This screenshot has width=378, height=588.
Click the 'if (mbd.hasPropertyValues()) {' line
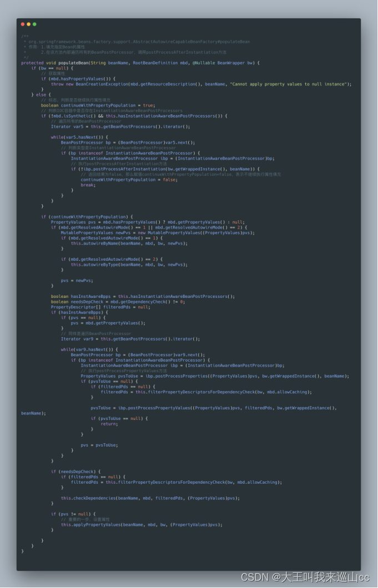click(78, 79)
